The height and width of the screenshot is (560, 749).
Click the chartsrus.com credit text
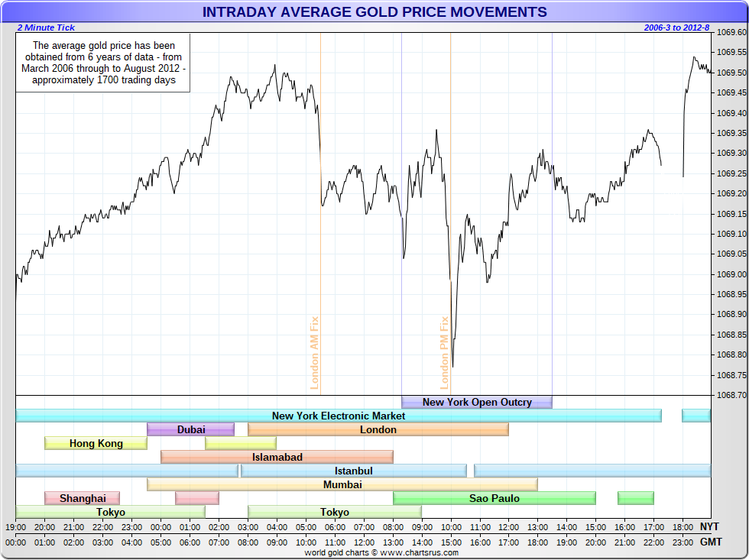click(381, 553)
